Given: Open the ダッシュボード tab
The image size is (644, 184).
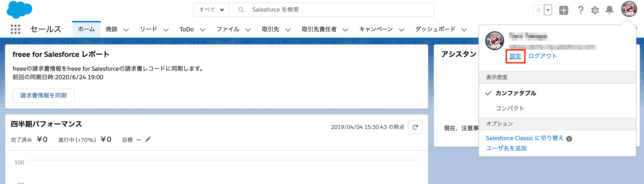Looking at the screenshot, I should tap(435, 29).
